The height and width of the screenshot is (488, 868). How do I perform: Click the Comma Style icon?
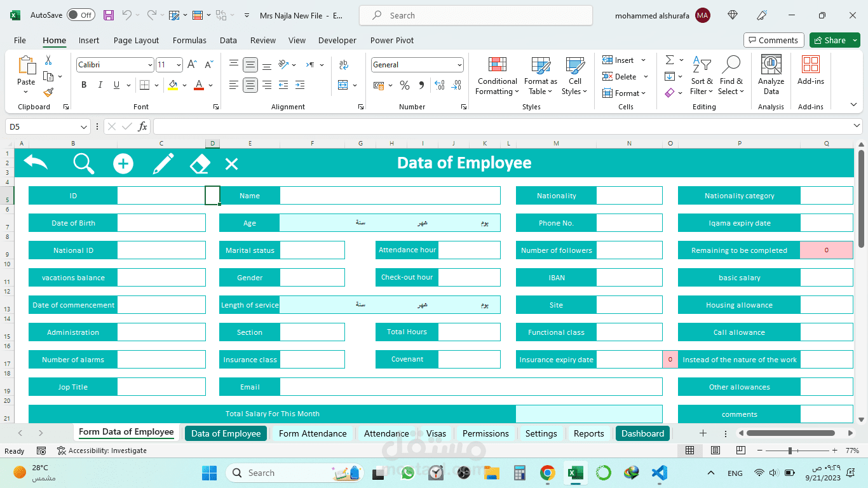point(421,85)
